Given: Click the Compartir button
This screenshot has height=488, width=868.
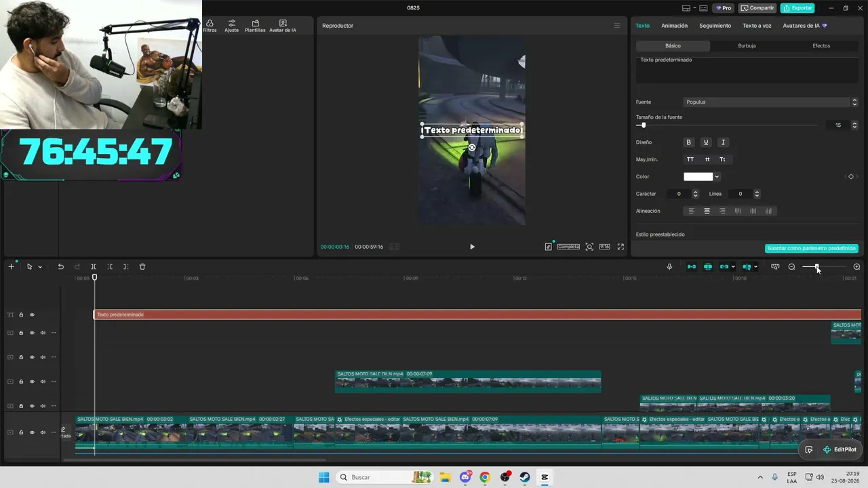Looking at the screenshot, I should [x=757, y=8].
